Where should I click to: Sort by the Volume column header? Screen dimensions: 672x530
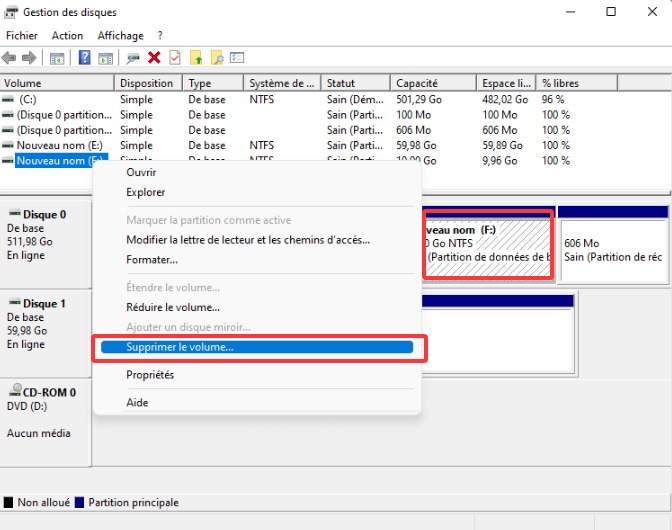[x=57, y=83]
